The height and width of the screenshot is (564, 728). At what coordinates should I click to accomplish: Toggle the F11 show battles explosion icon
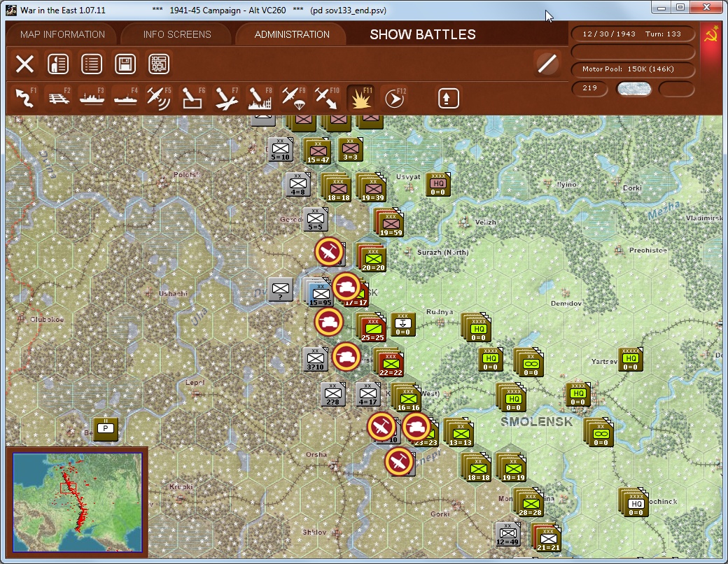[360, 98]
